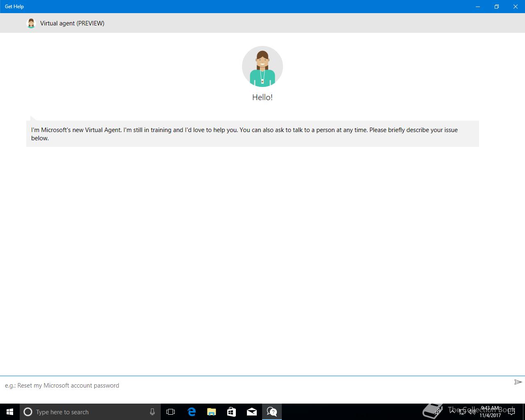The width and height of the screenshot is (525, 420).
Task: Click the Virtual agent avatar in the header
Action: click(x=31, y=23)
